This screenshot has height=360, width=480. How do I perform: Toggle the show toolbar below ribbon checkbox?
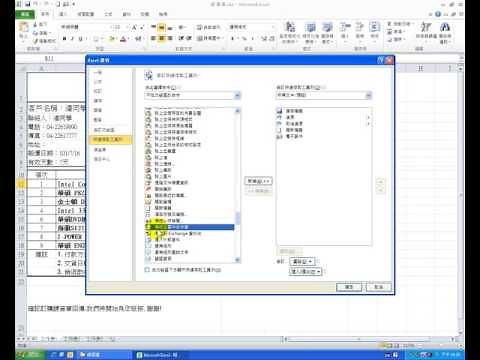[x=147, y=270]
